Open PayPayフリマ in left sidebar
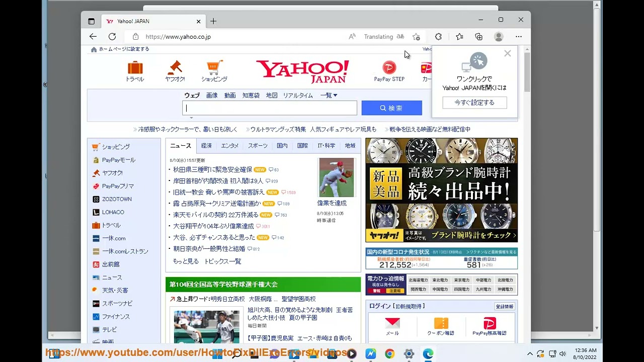The height and width of the screenshot is (362, 644). (113, 186)
